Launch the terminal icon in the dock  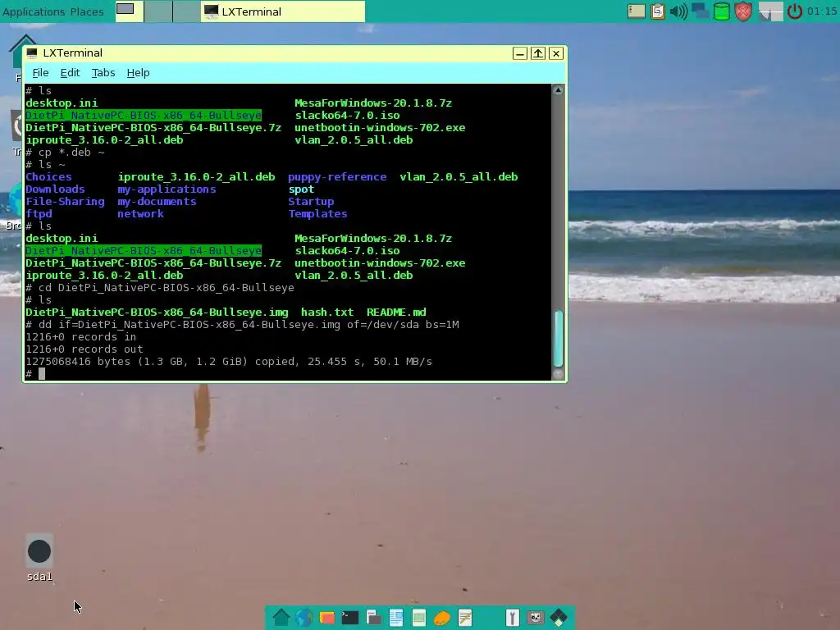click(349, 618)
